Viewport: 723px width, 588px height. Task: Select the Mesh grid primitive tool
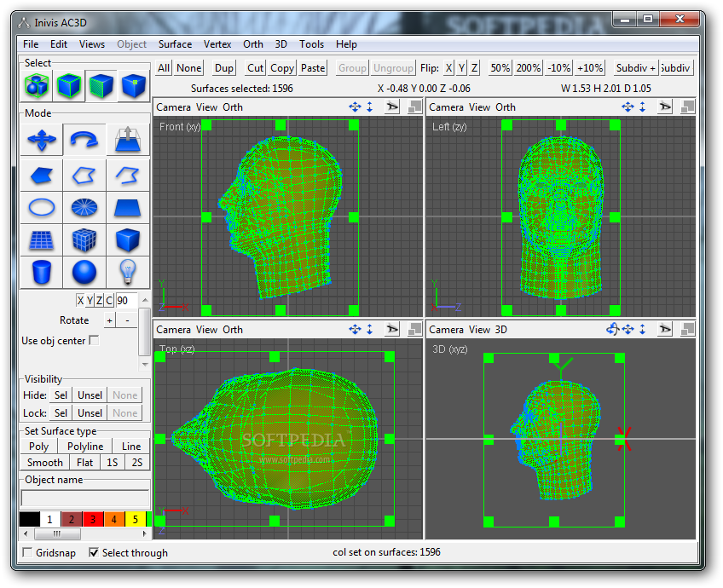[x=42, y=239]
